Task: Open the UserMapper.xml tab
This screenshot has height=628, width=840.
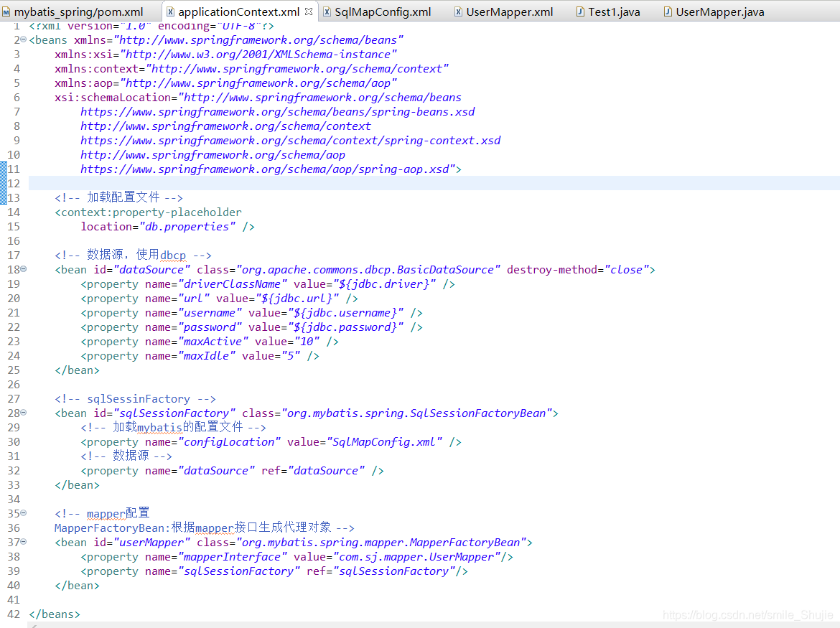Action: (x=509, y=11)
